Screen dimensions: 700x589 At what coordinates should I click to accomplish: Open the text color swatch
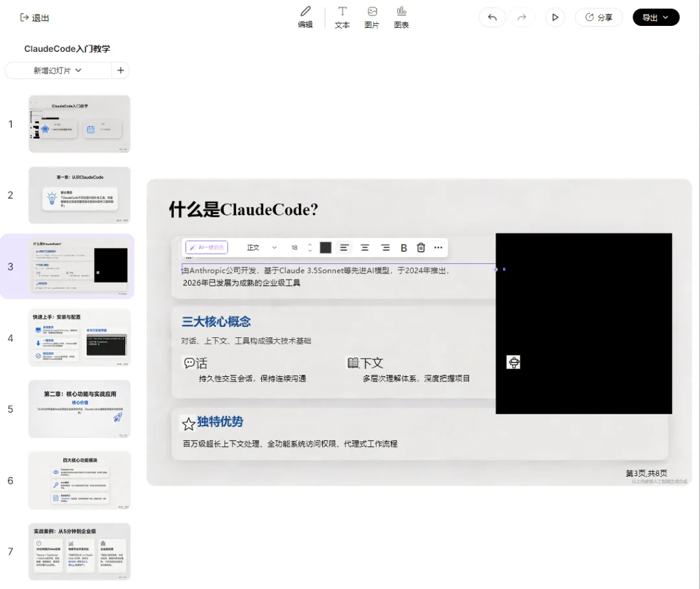326,248
